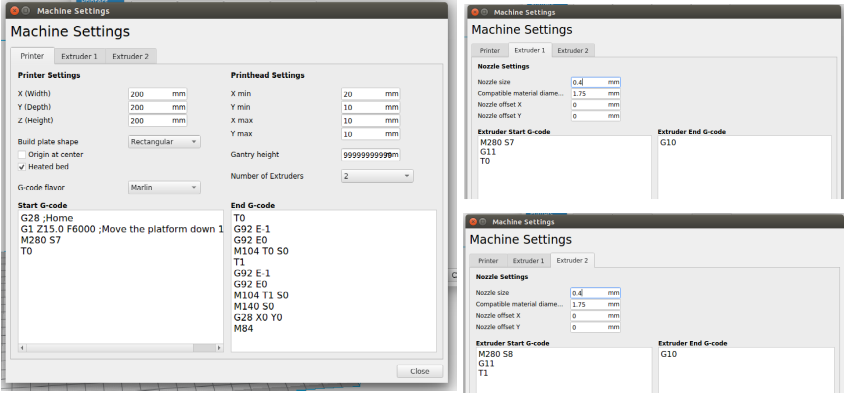
Task: Close the top-right Machine Settings window
Action: (475, 12)
